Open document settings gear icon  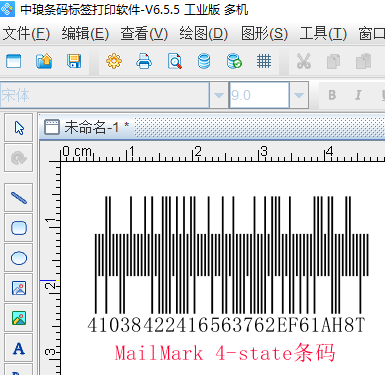tap(114, 61)
